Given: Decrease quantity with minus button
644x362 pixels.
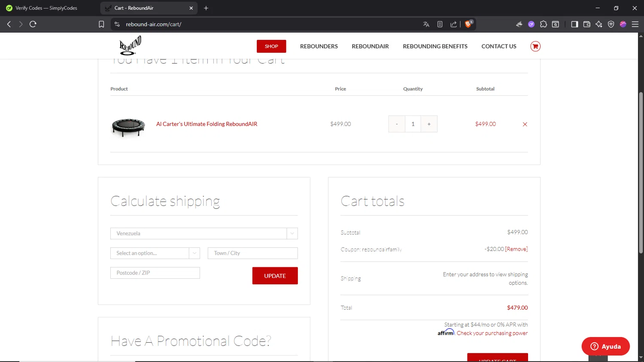Looking at the screenshot, I should (397, 124).
